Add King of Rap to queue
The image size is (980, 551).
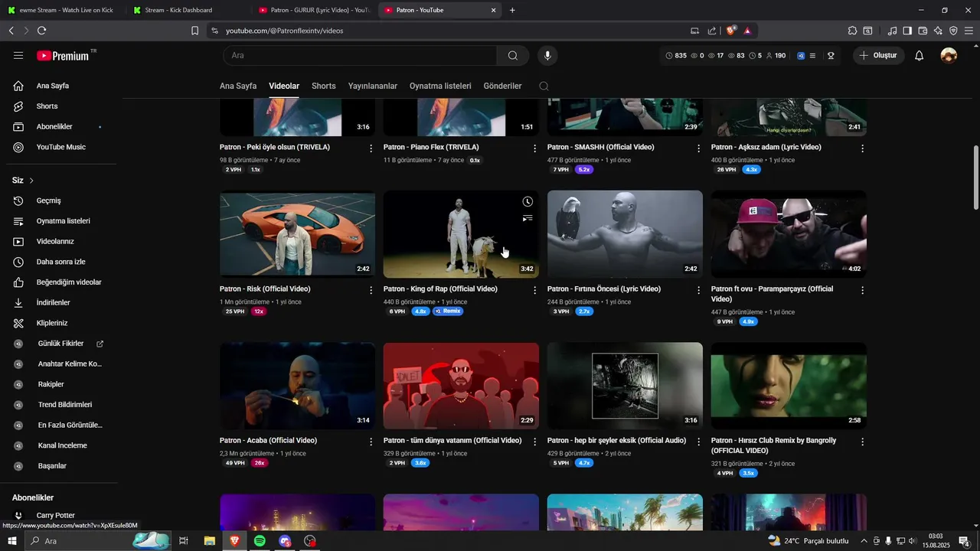(x=528, y=219)
